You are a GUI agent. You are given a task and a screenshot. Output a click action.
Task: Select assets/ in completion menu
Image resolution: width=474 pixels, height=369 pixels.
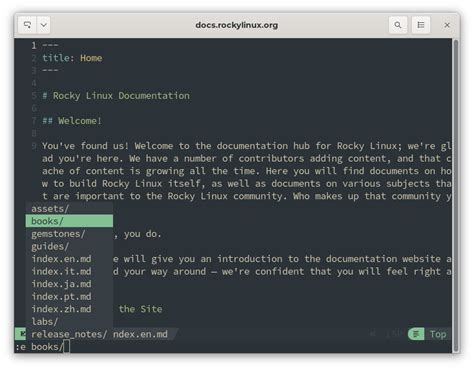coord(69,209)
